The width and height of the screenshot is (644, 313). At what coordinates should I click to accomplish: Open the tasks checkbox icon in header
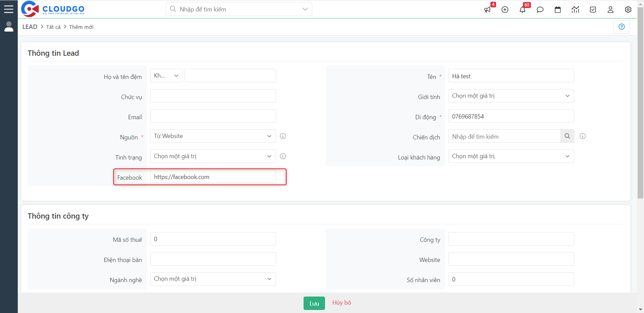[x=593, y=10]
